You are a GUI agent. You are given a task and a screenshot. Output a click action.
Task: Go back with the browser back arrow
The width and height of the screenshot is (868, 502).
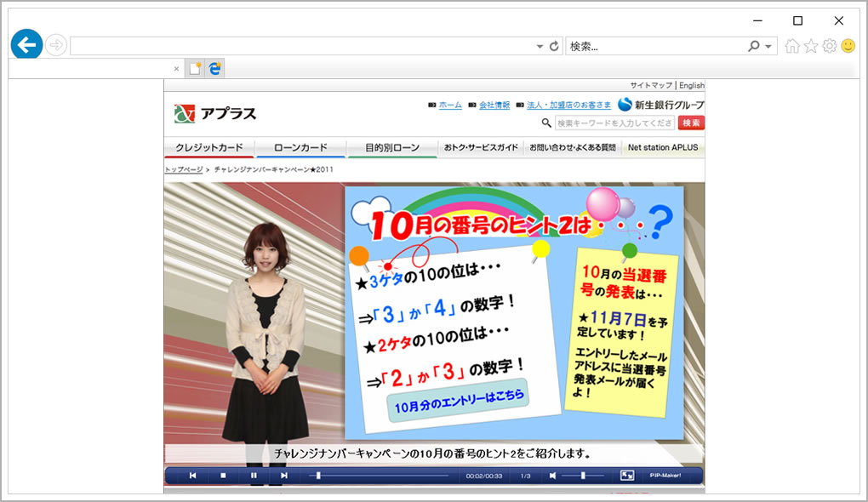pyautogui.click(x=26, y=44)
